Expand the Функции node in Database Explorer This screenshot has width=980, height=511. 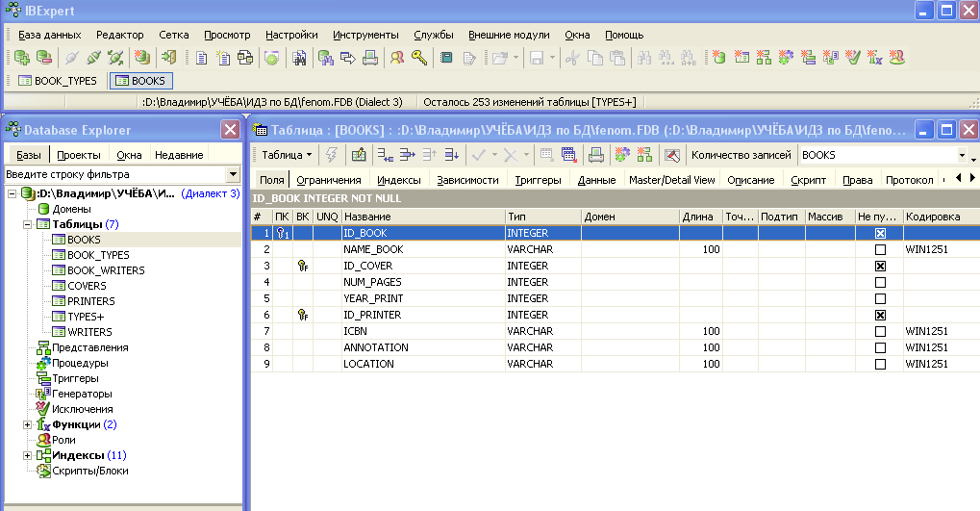28,424
